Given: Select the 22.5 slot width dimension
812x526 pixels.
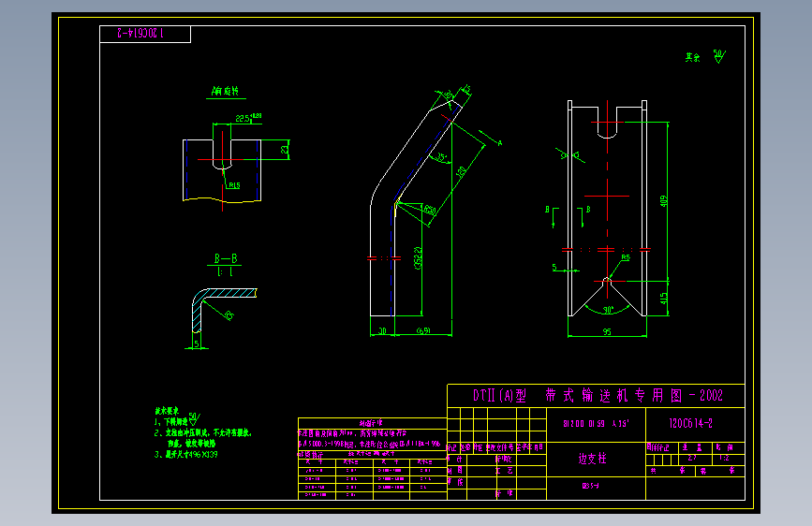Looking at the screenshot, I should [243, 119].
